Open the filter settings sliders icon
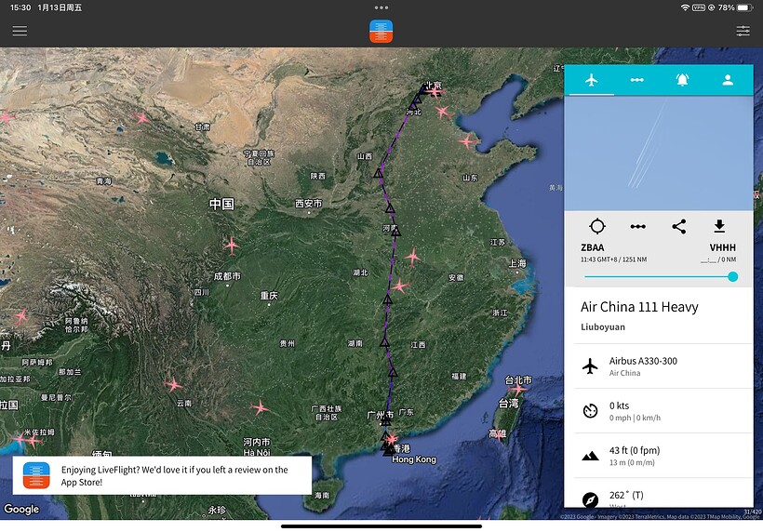This screenshot has width=763, height=532. coord(743,31)
